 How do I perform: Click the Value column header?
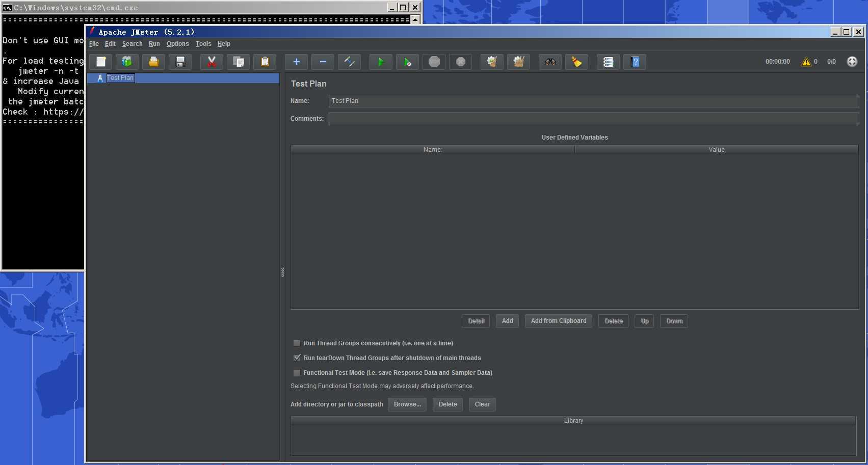[717, 150]
